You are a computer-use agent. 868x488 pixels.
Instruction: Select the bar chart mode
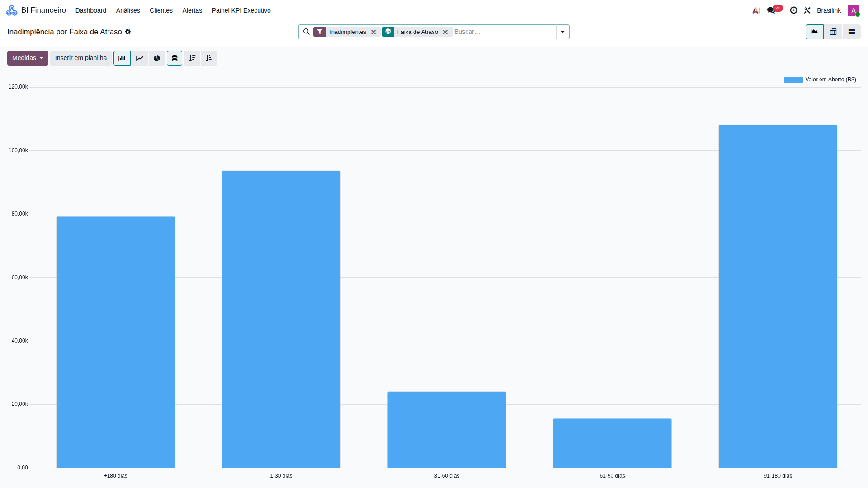[122, 58]
